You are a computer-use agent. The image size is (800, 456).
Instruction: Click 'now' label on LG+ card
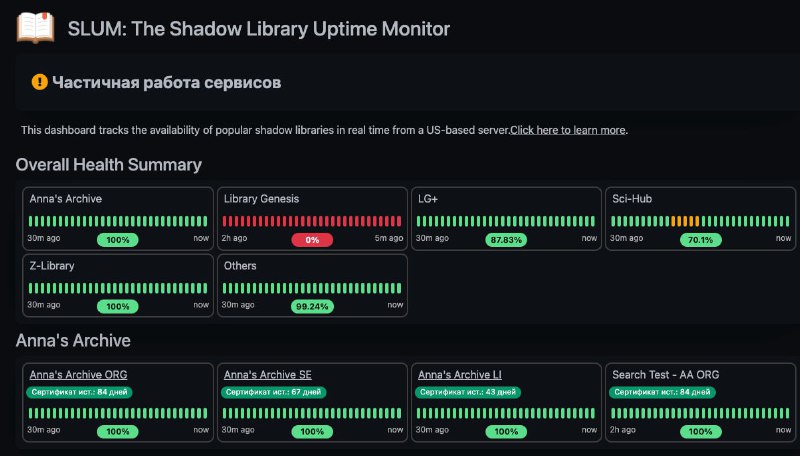coord(589,238)
